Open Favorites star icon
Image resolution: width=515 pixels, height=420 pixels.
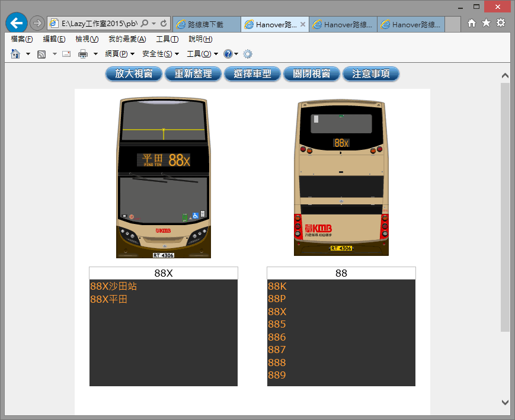click(x=486, y=23)
